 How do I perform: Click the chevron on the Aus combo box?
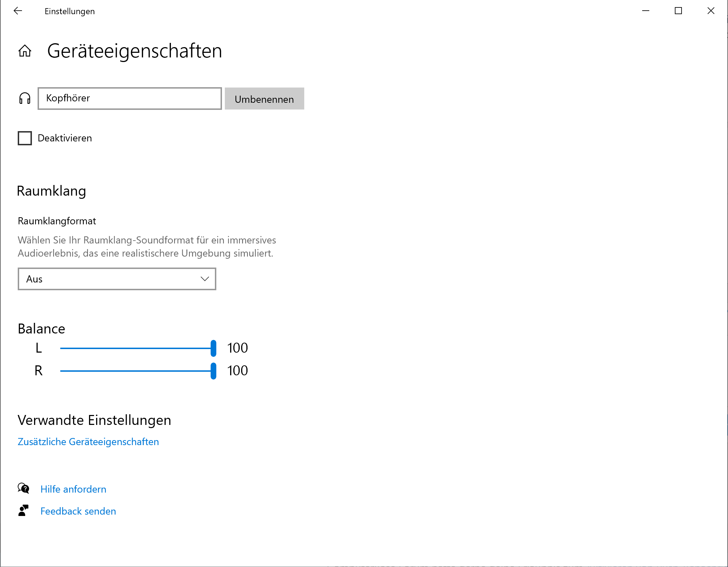point(205,279)
